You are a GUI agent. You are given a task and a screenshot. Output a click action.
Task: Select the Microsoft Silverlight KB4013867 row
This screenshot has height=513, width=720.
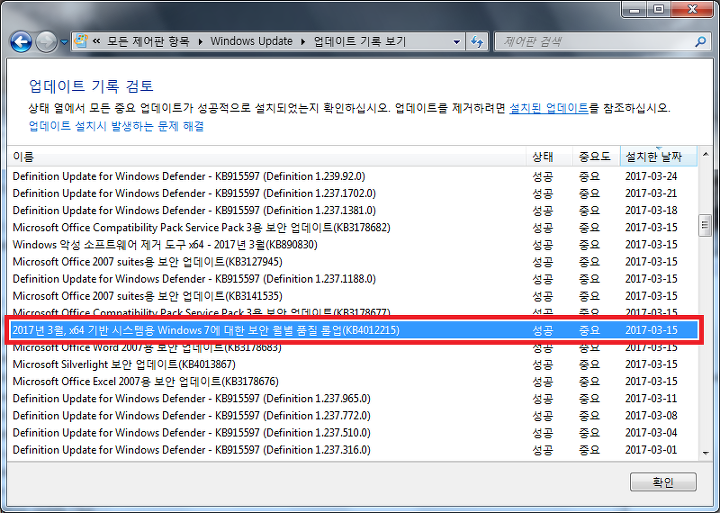click(x=353, y=364)
